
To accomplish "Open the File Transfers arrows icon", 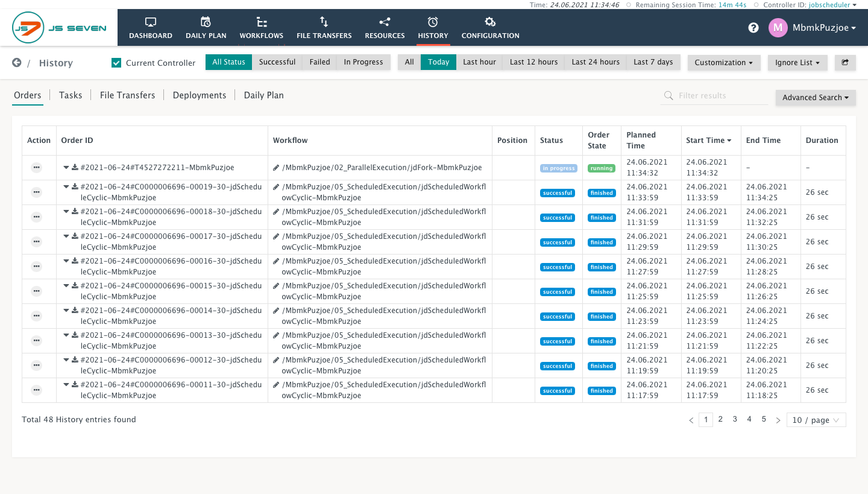I will point(324,22).
